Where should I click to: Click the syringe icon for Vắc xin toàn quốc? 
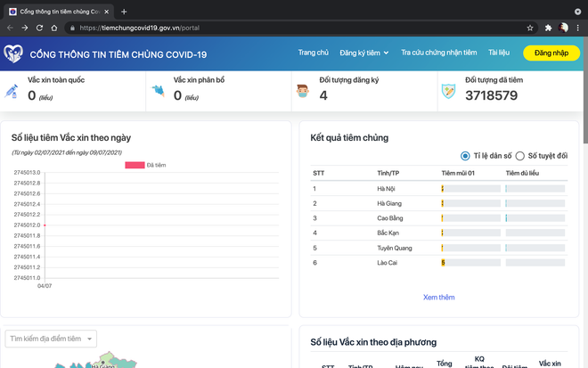tap(12, 91)
